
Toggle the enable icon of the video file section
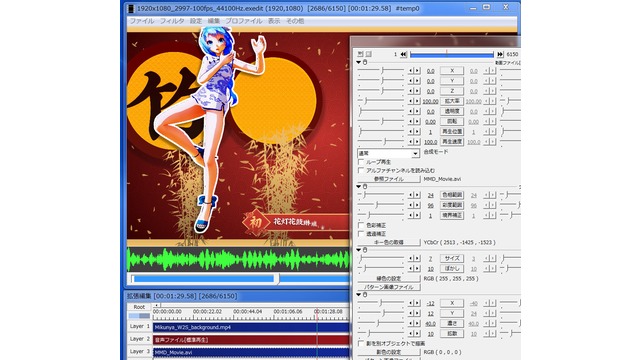[x=365, y=62]
